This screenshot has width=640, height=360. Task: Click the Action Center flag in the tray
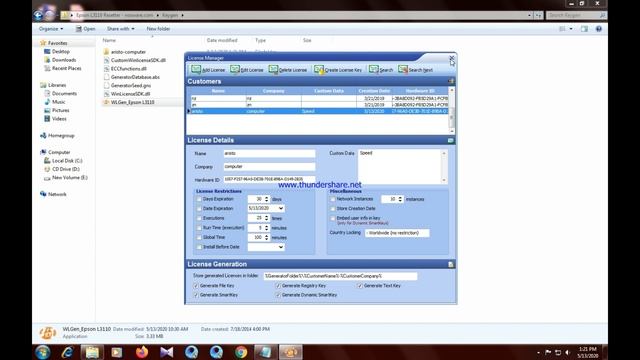(x=548, y=352)
